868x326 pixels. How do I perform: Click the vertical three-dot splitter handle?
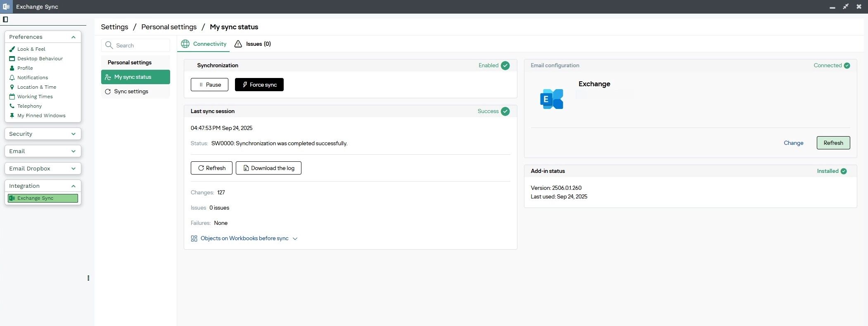click(88, 278)
